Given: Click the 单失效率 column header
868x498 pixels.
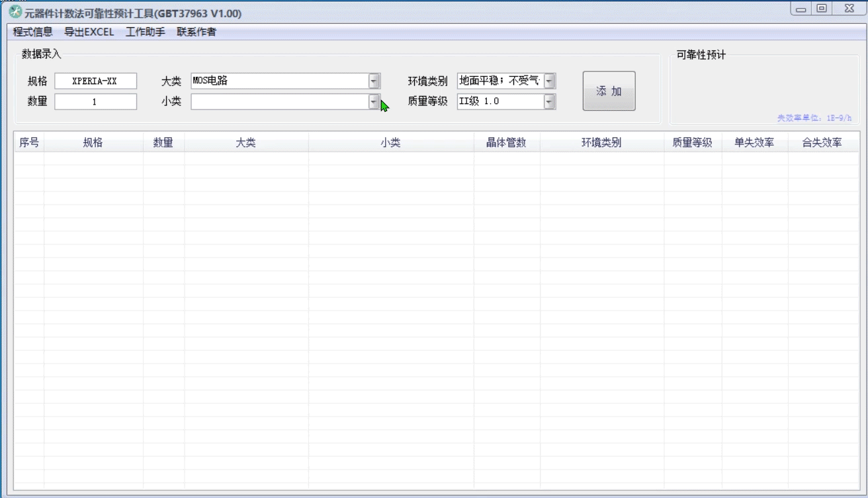Looking at the screenshot, I should (754, 143).
